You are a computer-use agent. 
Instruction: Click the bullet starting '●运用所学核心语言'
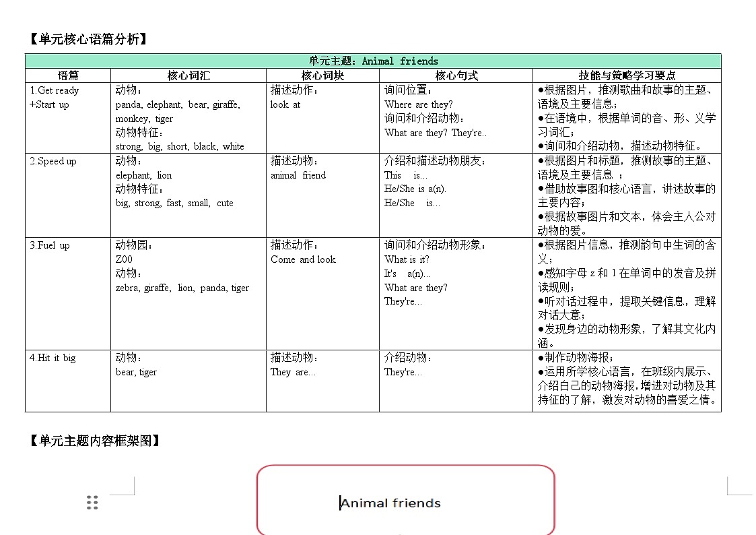(x=627, y=385)
